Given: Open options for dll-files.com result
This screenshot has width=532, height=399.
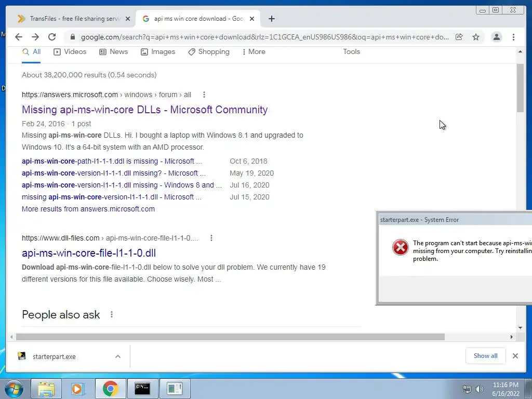Looking at the screenshot, I should coord(211,238).
